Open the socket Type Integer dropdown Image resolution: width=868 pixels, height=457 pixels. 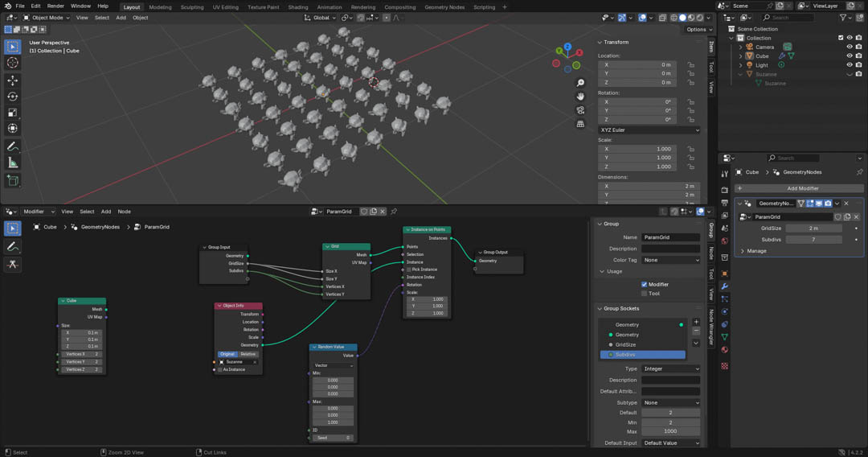pos(670,368)
